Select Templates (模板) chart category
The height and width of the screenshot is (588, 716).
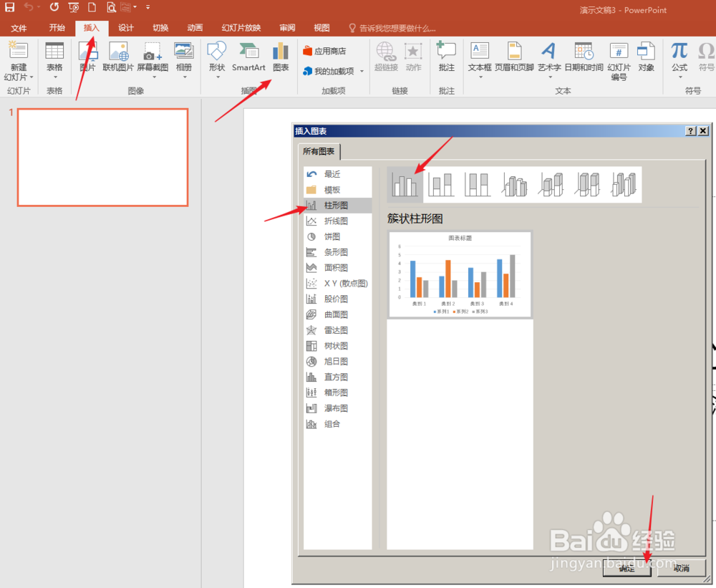coord(337,190)
